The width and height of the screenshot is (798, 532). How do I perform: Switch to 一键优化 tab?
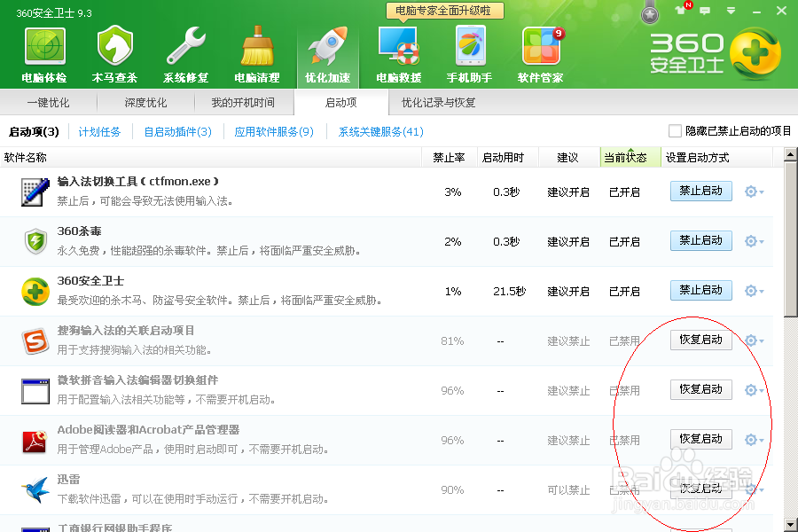[49, 102]
